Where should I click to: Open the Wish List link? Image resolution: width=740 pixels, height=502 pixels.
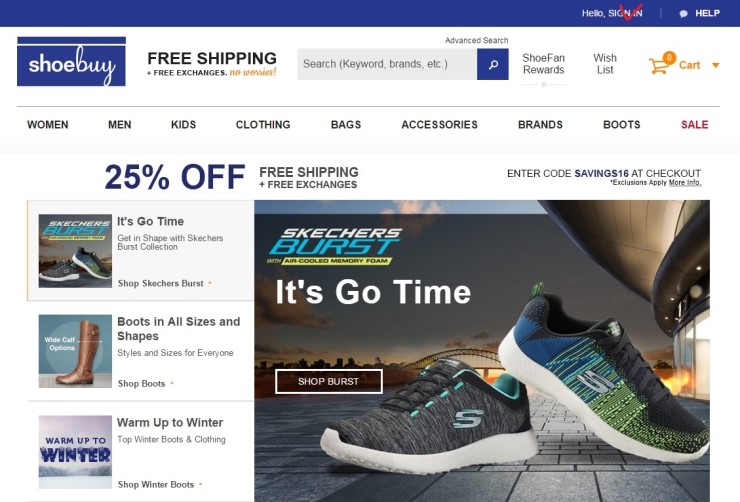tap(605, 64)
